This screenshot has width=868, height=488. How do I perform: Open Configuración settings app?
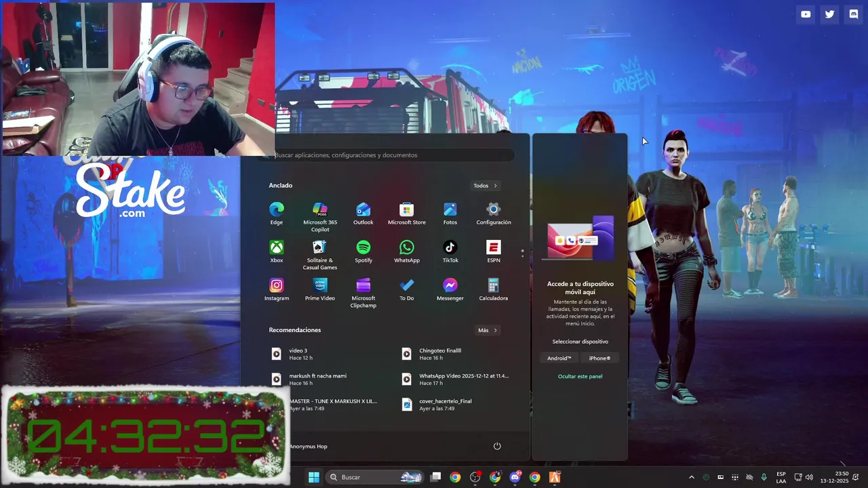pos(494,213)
